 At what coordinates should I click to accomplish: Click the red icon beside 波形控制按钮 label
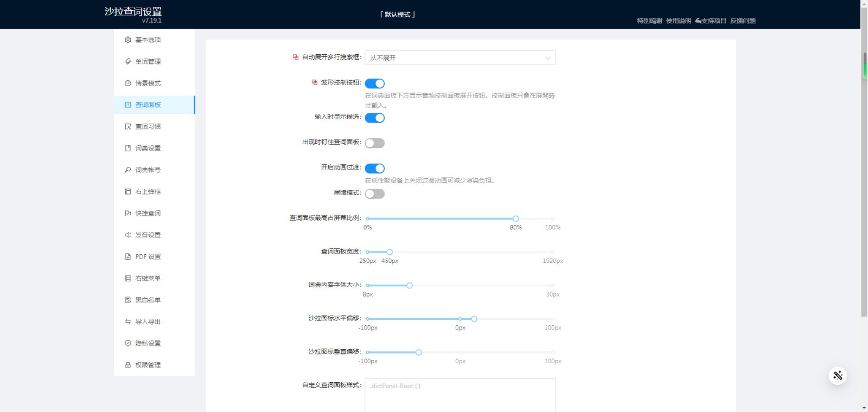point(315,82)
